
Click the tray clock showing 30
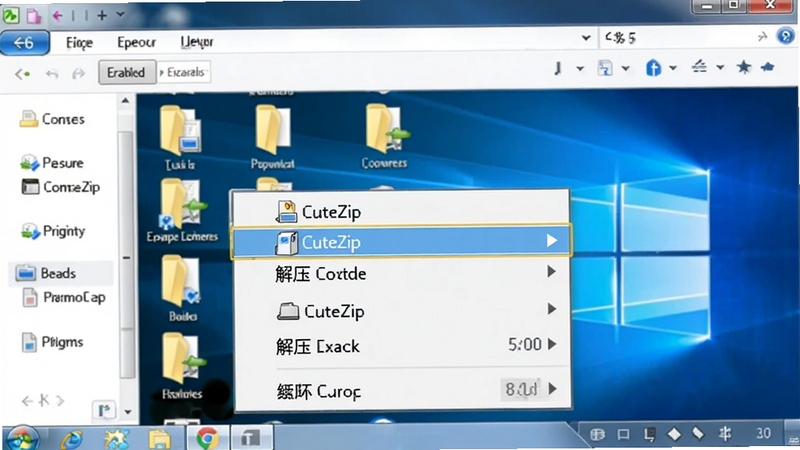point(763,434)
